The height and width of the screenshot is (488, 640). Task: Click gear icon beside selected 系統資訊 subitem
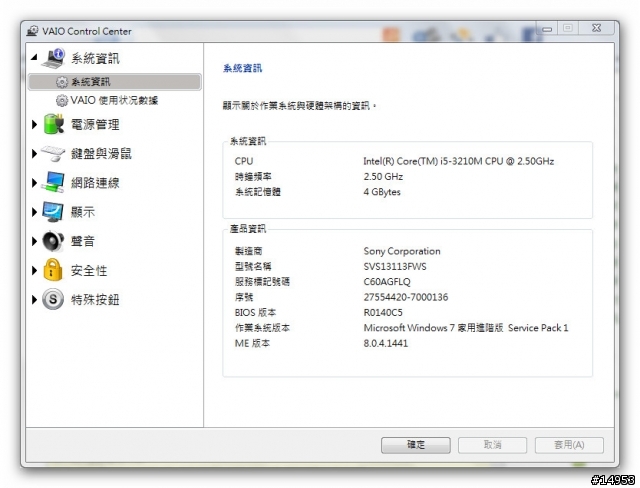[x=62, y=82]
